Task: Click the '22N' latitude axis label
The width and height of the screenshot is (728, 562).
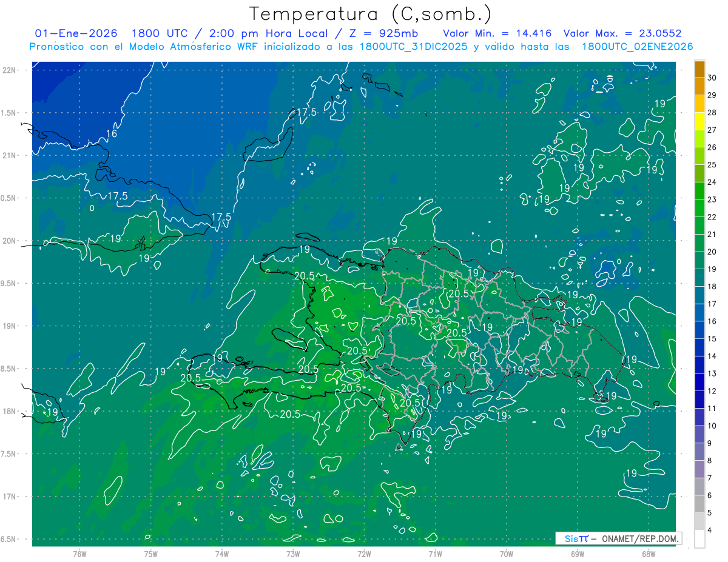Action: 10,70
